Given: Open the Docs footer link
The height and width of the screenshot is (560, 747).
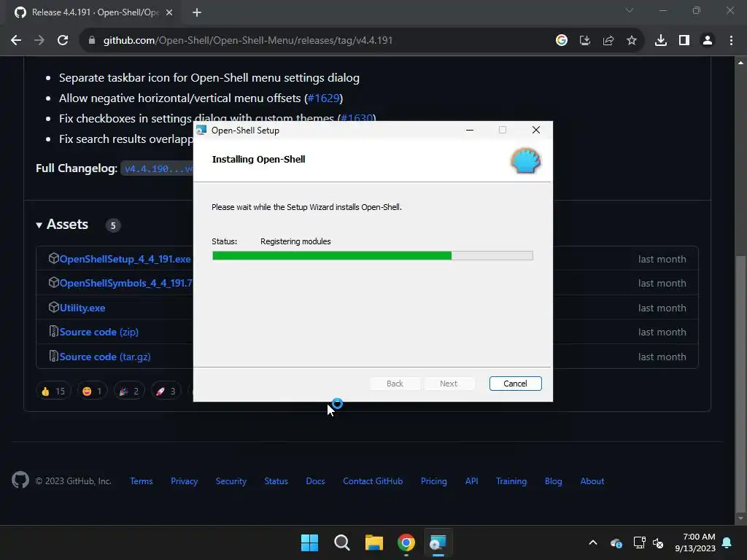Looking at the screenshot, I should click(315, 481).
